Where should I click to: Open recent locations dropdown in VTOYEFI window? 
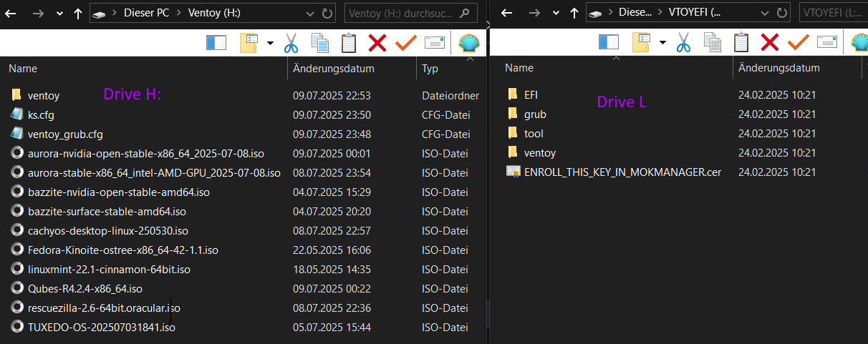pyautogui.click(x=554, y=14)
